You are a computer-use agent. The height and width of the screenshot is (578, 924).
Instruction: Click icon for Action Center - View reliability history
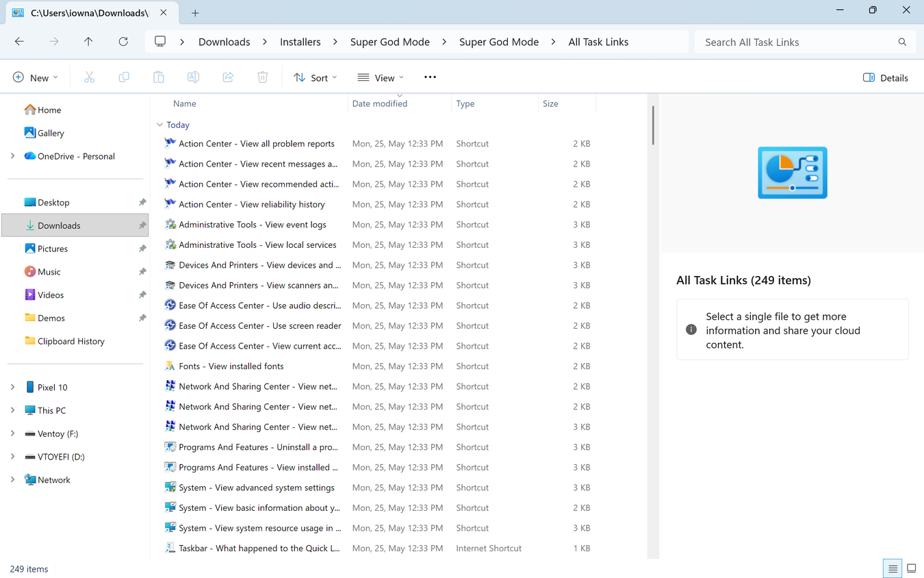point(170,204)
